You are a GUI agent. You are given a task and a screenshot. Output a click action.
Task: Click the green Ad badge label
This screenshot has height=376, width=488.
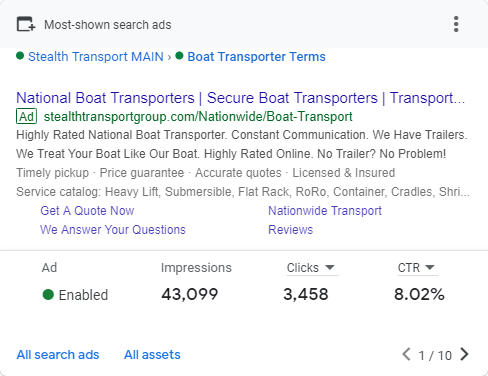(x=26, y=117)
